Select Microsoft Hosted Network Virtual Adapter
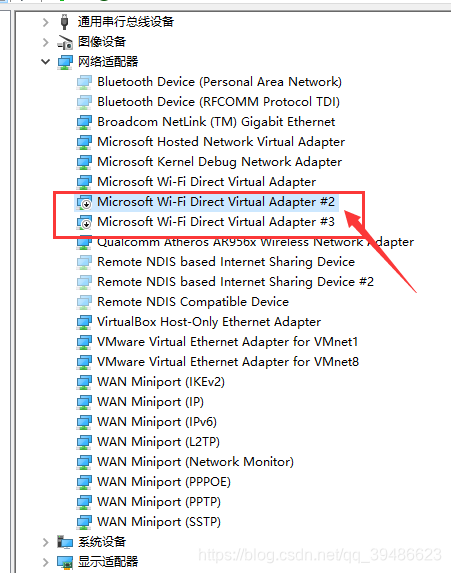Viewport: 451px width, 573px height. pyautogui.click(x=221, y=142)
